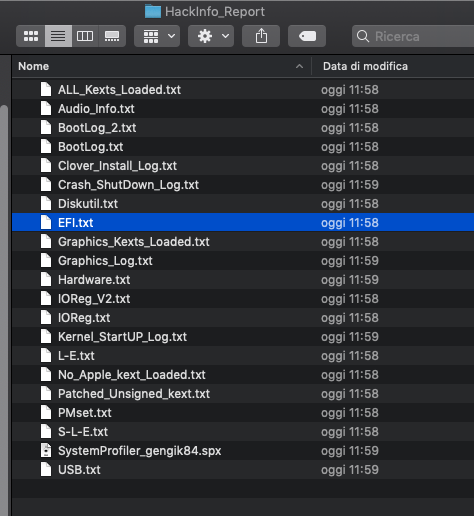Click SystemProfiler_gengik84.spx report icon
This screenshot has width=474, height=516.
[x=46, y=450]
